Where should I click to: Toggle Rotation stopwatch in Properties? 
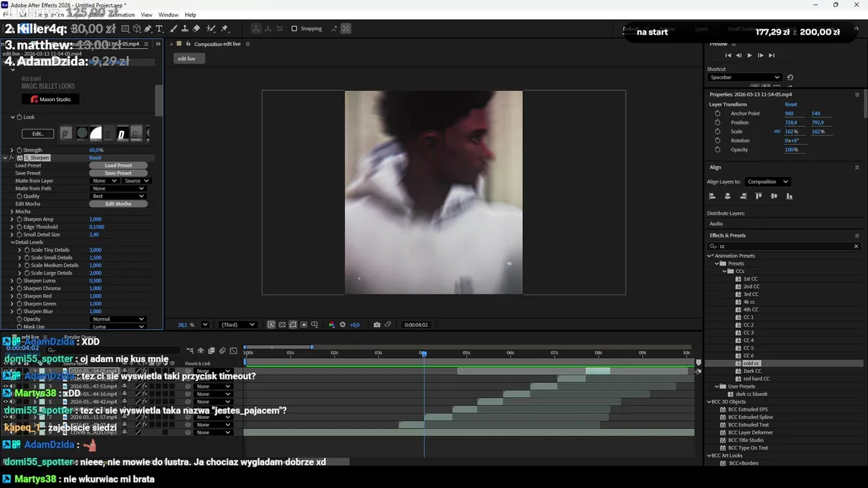coord(717,140)
